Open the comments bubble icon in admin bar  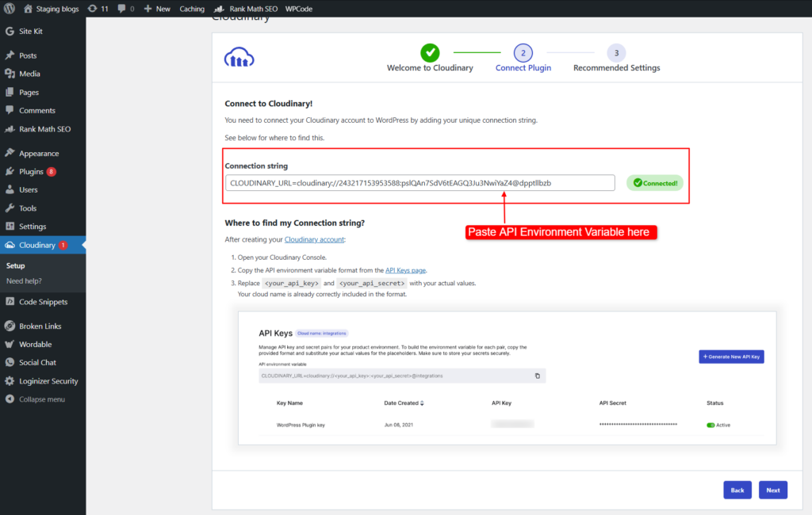point(121,9)
